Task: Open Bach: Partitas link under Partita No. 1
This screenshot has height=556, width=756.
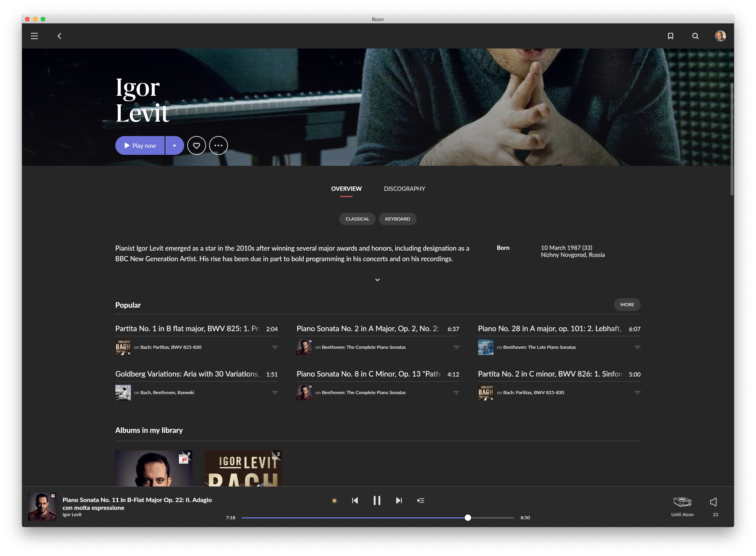Action: point(171,347)
